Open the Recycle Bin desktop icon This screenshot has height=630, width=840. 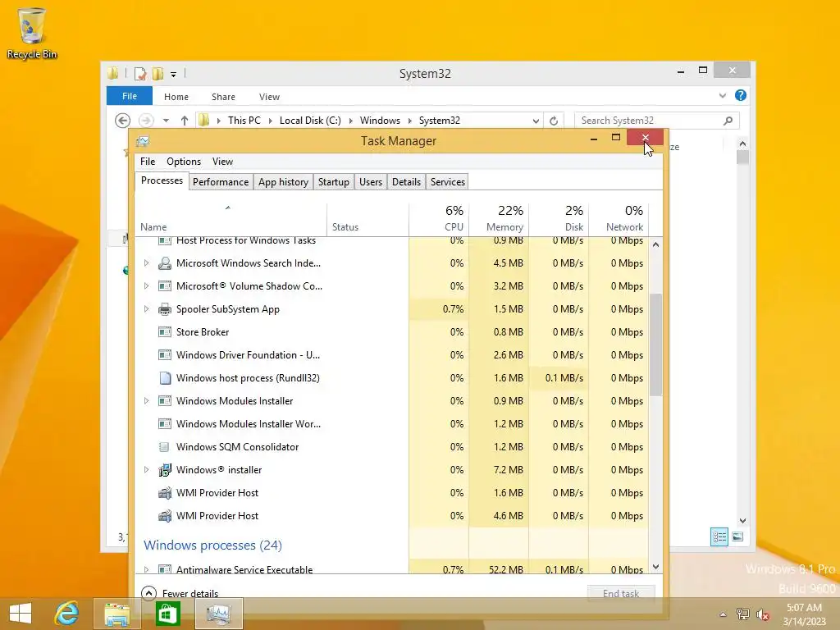[x=32, y=33]
